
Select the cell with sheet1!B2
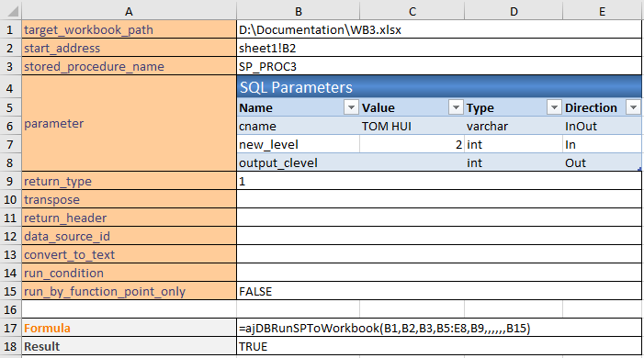439,48
